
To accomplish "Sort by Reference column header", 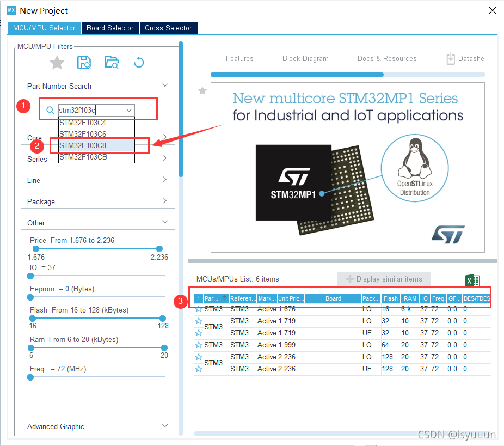I will tap(243, 298).
